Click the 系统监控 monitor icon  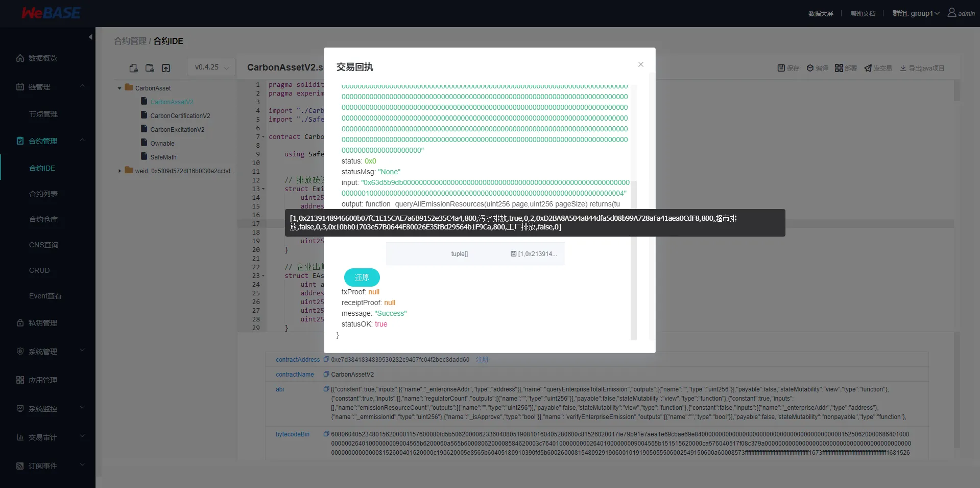pyautogui.click(x=20, y=408)
